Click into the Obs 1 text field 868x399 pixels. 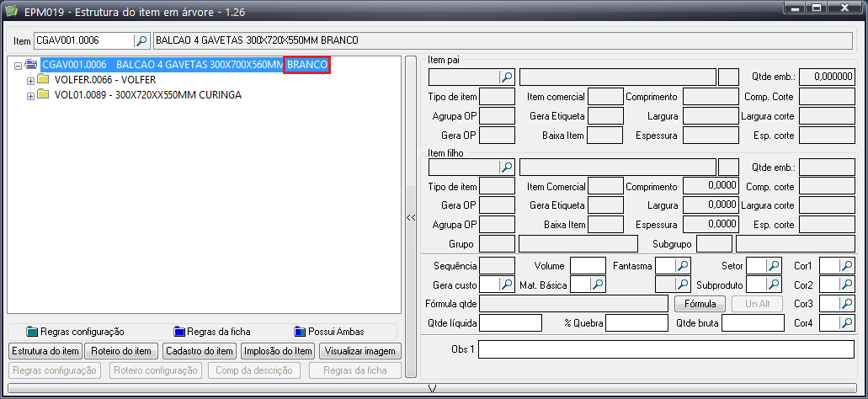(x=666, y=349)
